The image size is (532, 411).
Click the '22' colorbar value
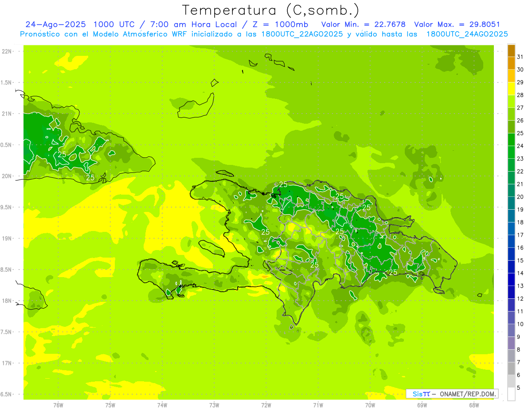520,171
